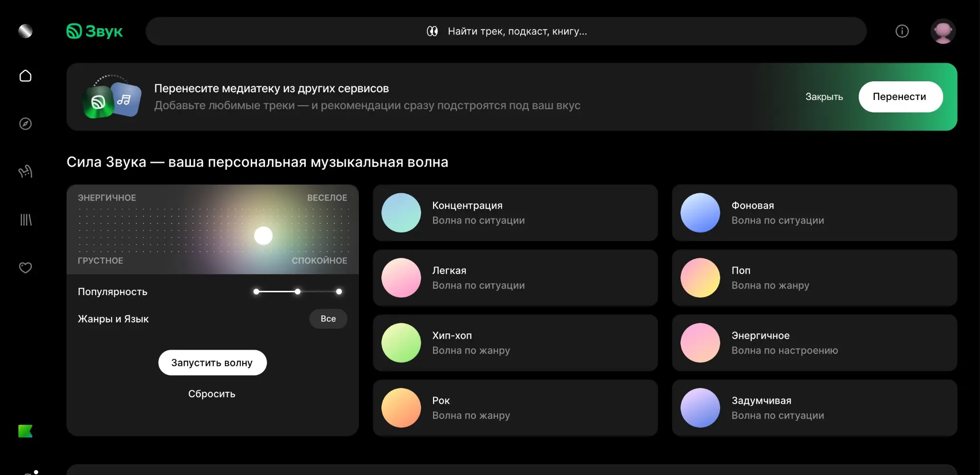
Task: Click the middle point of the Популярность slider
Action: point(298,291)
